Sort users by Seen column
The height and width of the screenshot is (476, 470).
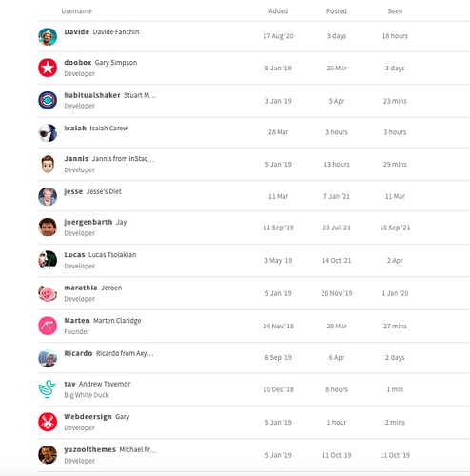(x=395, y=11)
